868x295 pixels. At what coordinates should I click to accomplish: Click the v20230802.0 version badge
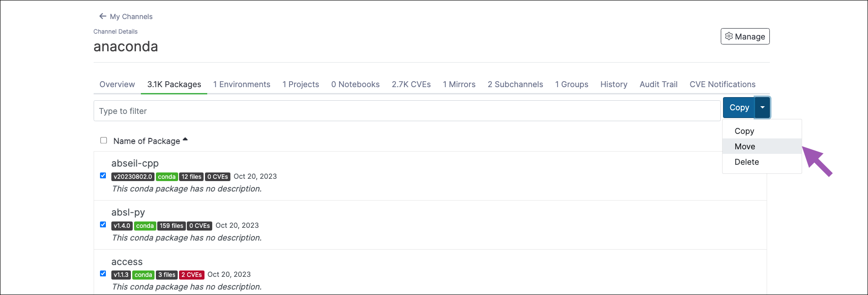(x=133, y=177)
